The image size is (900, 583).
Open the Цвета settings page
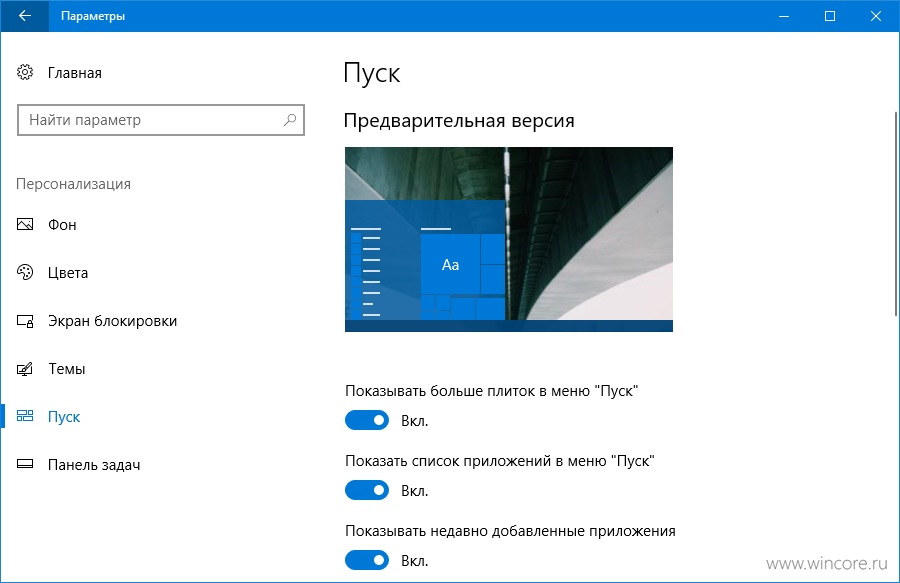pos(68,273)
